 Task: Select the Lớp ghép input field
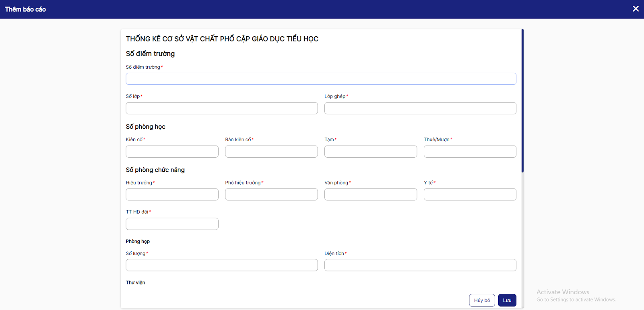click(420, 108)
